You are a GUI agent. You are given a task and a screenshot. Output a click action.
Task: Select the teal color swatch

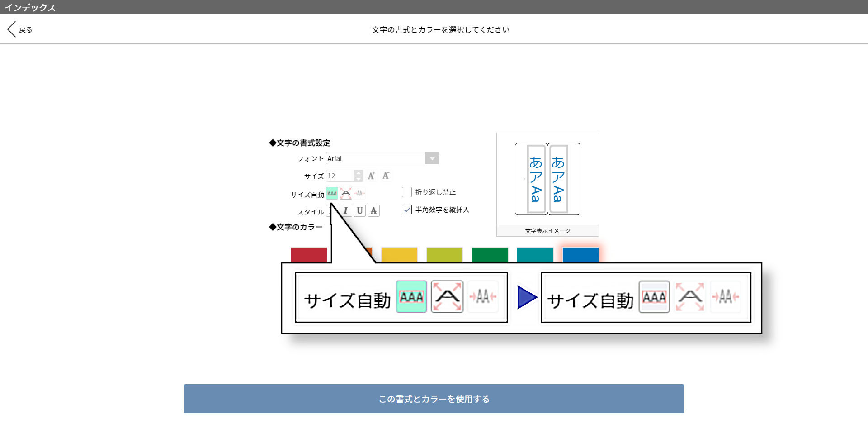point(535,255)
